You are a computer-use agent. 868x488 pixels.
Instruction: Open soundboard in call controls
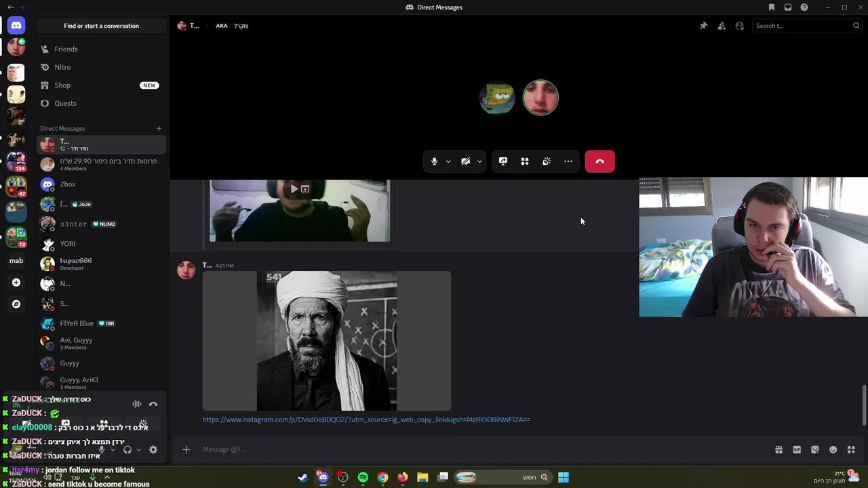(x=547, y=161)
